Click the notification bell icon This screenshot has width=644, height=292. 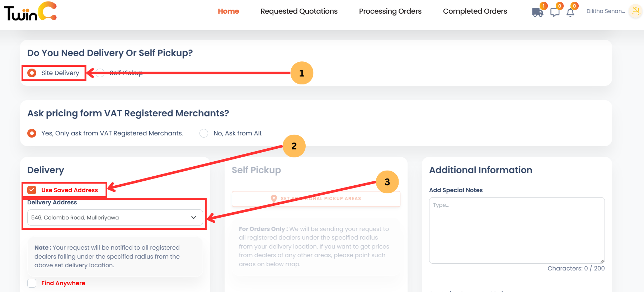570,13
